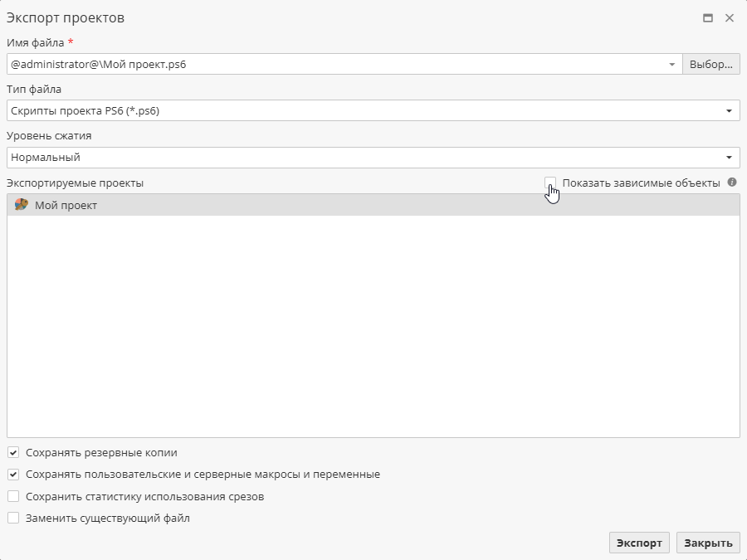747x560 pixels.
Task: Maximize the "Экспорт проектов" dialog window
Action: click(710, 17)
